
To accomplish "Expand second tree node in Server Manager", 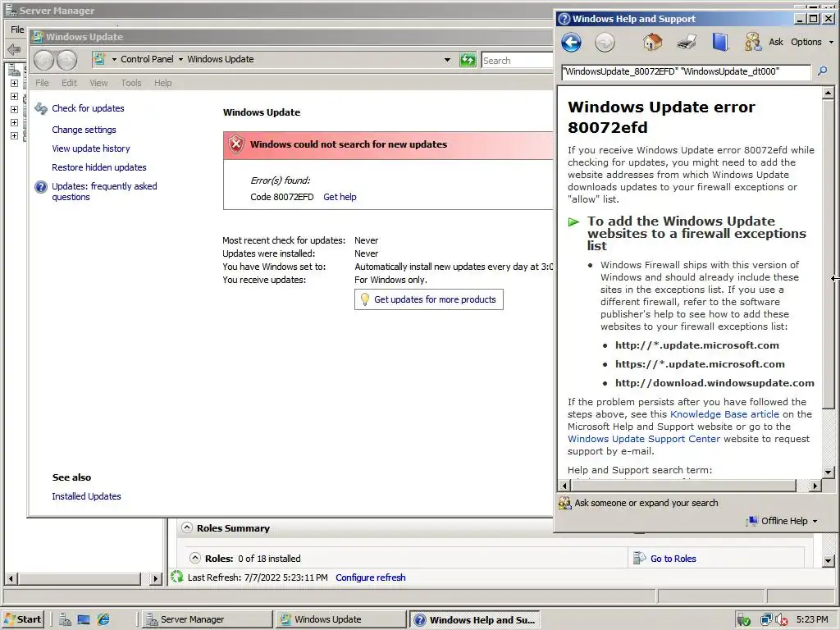I will coord(15,97).
